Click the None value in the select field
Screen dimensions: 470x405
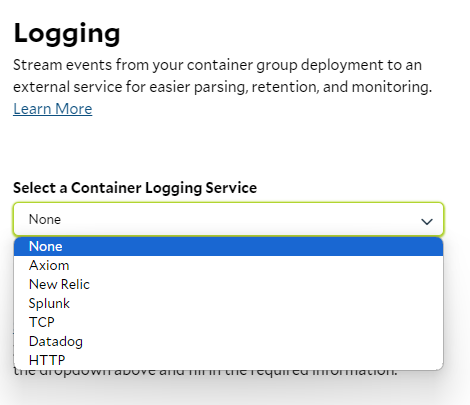pos(45,219)
